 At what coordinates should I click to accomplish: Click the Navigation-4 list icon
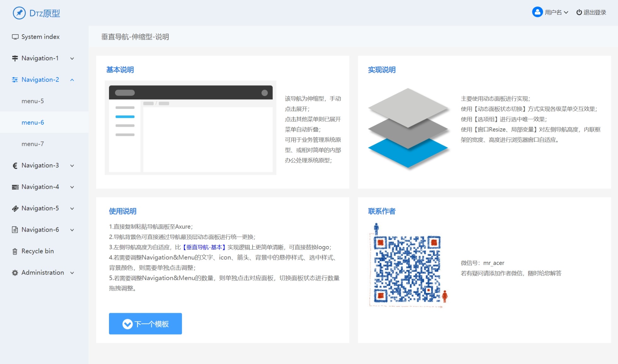tap(15, 187)
